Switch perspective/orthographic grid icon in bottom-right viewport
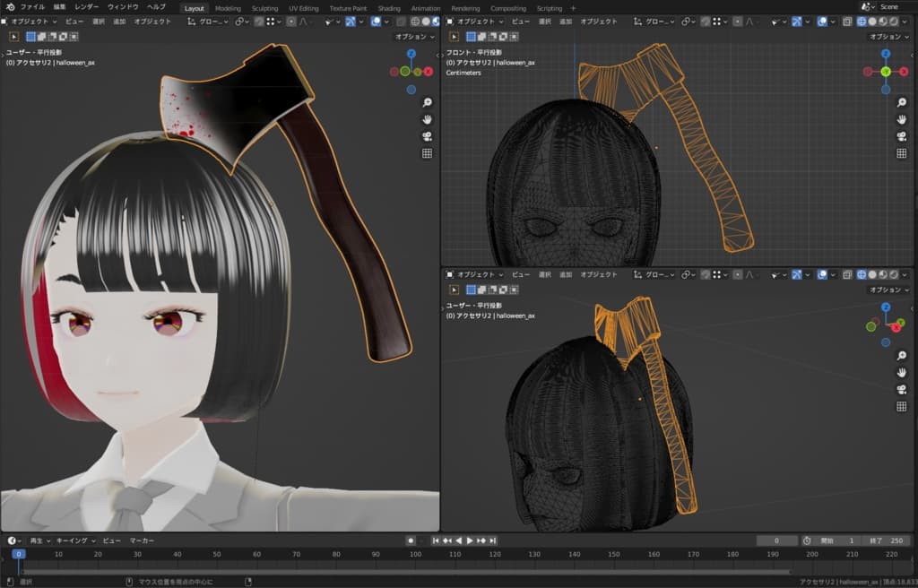 tap(902, 406)
